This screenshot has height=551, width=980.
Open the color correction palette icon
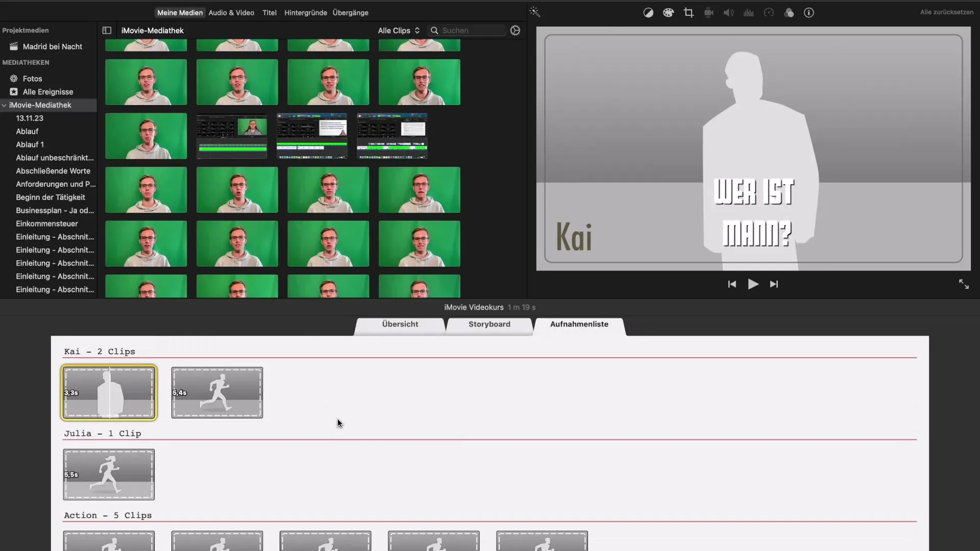click(x=668, y=13)
